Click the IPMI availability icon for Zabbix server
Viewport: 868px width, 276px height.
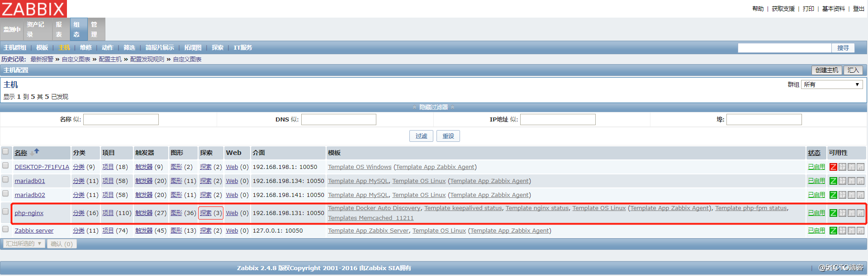(860, 231)
